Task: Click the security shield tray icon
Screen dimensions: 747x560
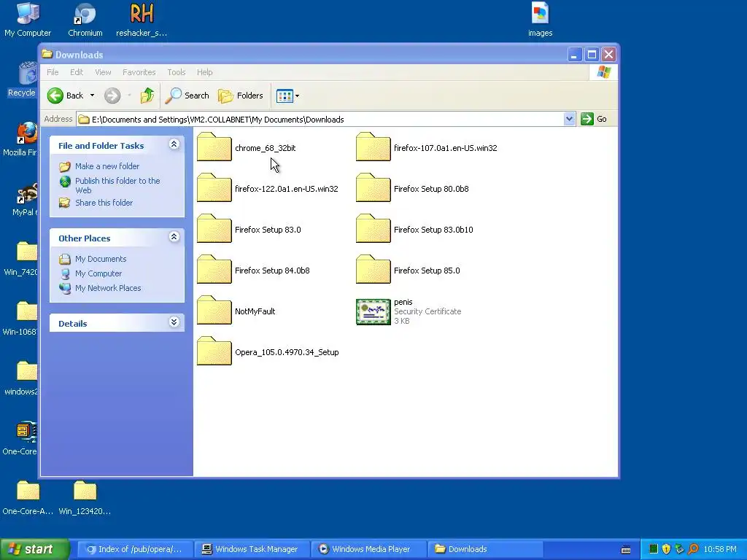Action: pyautogui.click(x=666, y=549)
